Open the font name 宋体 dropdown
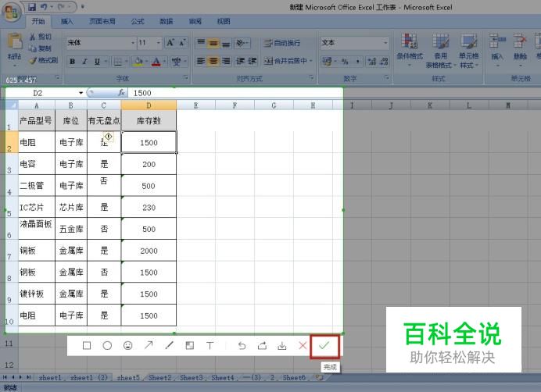Image resolution: width=541 pixels, height=392 pixels. tap(133, 43)
